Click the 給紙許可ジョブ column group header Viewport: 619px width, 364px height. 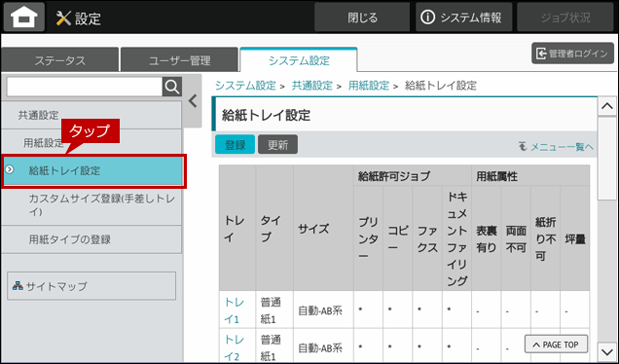pyautogui.click(x=413, y=176)
